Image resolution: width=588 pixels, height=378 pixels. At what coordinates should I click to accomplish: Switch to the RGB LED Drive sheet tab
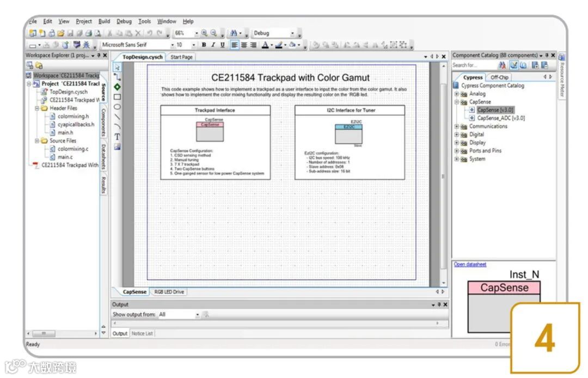(169, 292)
